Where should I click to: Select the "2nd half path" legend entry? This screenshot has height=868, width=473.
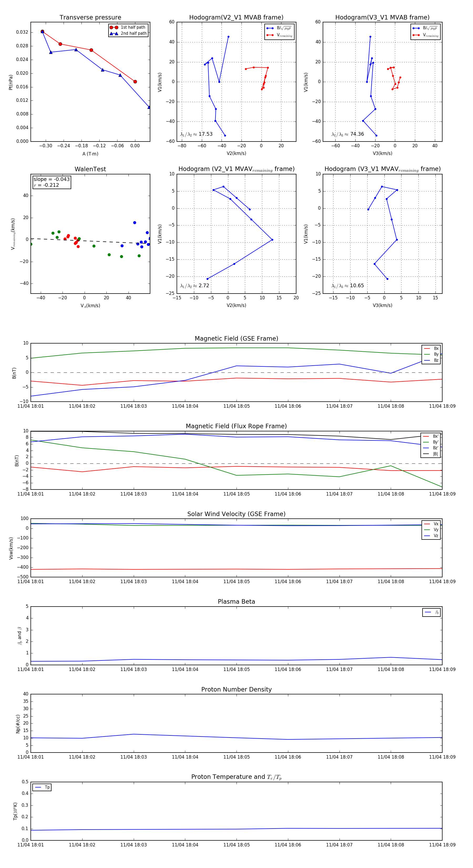click(128, 33)
